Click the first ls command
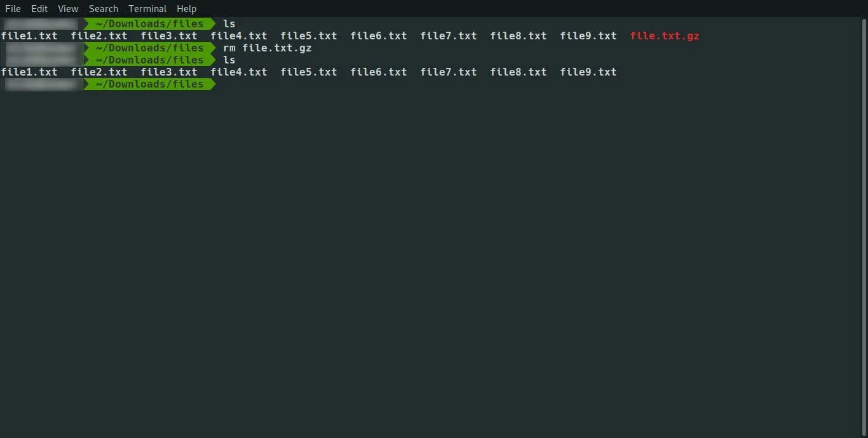Screen dimensions: 868x438 (x=229, y=23)
